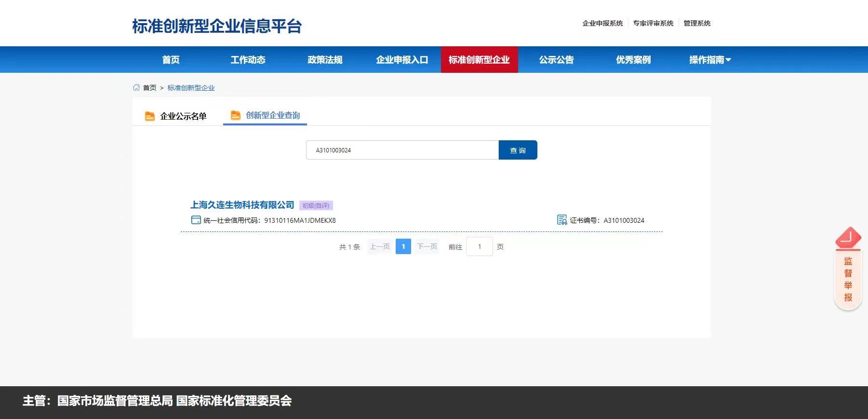Click the certificate number icon
Image resolution: width=868 pixels, height=419 pixels.
pyautogui.click(x=562, y=220)
